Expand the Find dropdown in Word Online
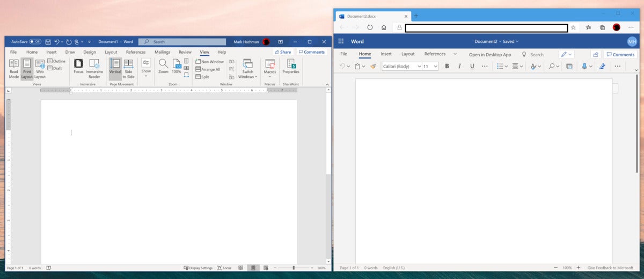644x279 pixels. click(558, 66)
